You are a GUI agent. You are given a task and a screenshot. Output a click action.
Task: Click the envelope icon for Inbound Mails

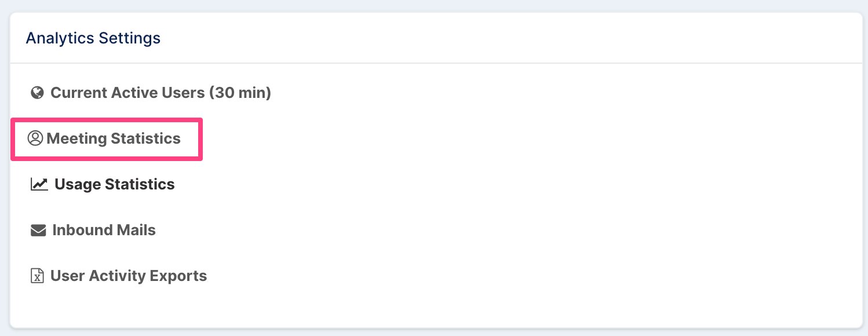coord(38,231)
